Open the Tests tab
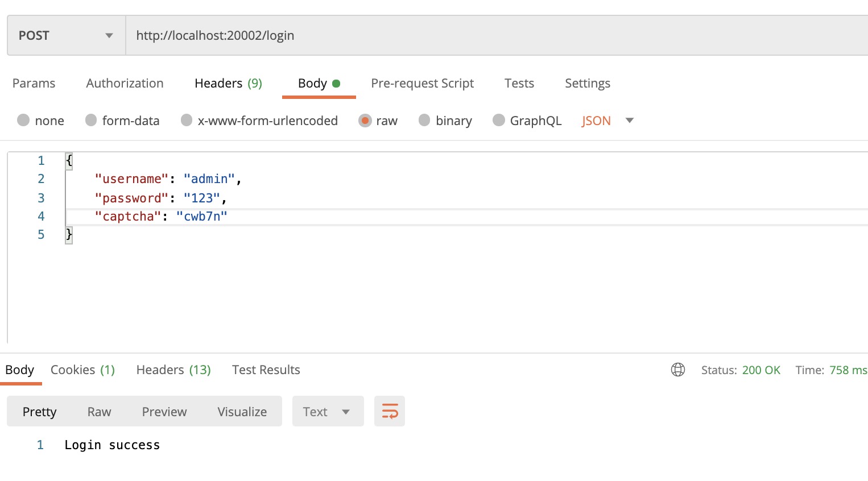868x481 pixels. pos(519,84)
